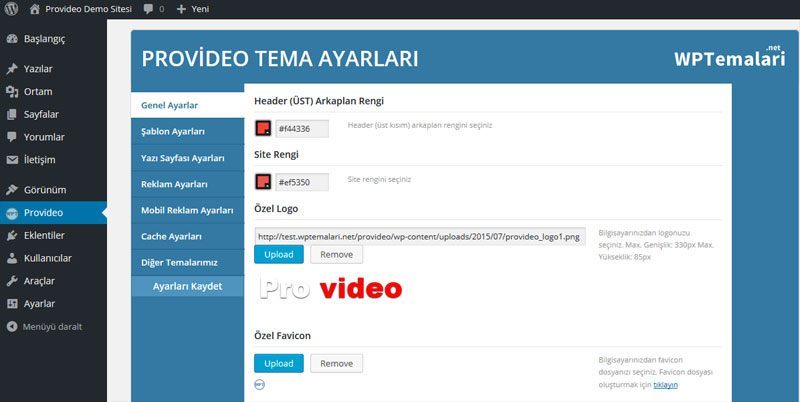Collapse the menu via Menüyü daralt arrow icon
800x402 pixels.
(x=12, y=326)
